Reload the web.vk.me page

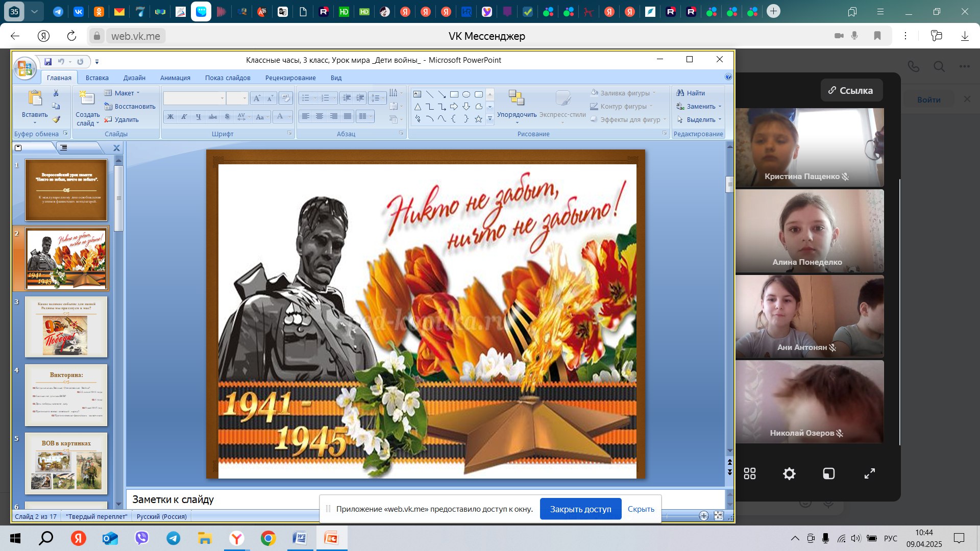click(x=71, y=36)
